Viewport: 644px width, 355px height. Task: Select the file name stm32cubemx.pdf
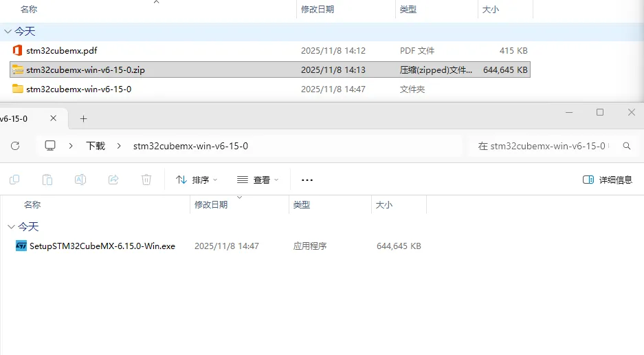[62, 51]
